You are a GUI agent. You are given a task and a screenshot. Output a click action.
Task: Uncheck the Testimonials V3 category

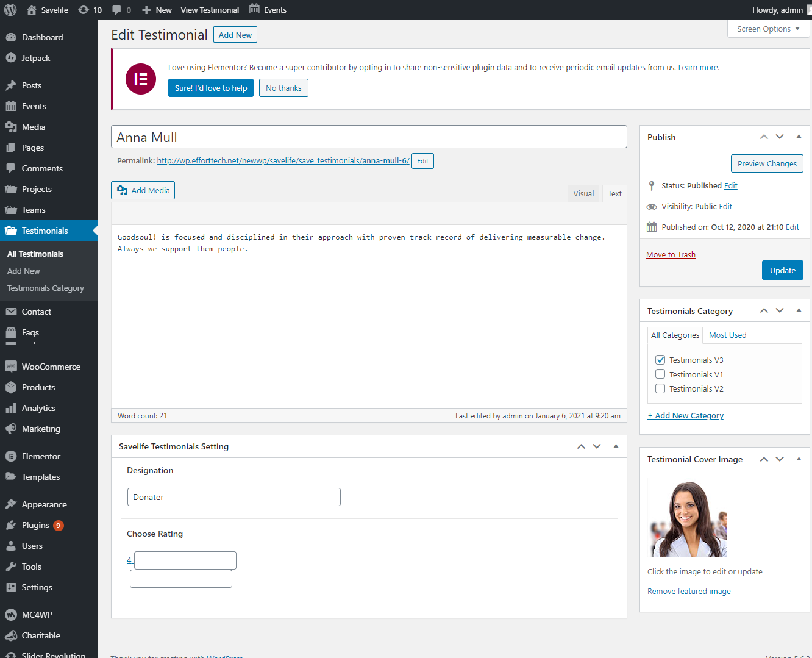(660, 360)
